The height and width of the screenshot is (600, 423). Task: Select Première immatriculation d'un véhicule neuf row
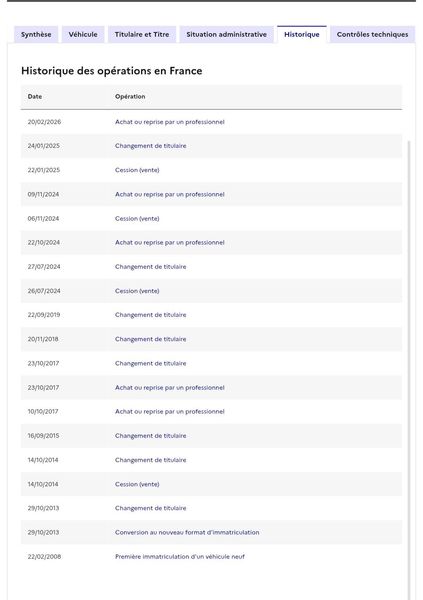[x=211, y=556]
